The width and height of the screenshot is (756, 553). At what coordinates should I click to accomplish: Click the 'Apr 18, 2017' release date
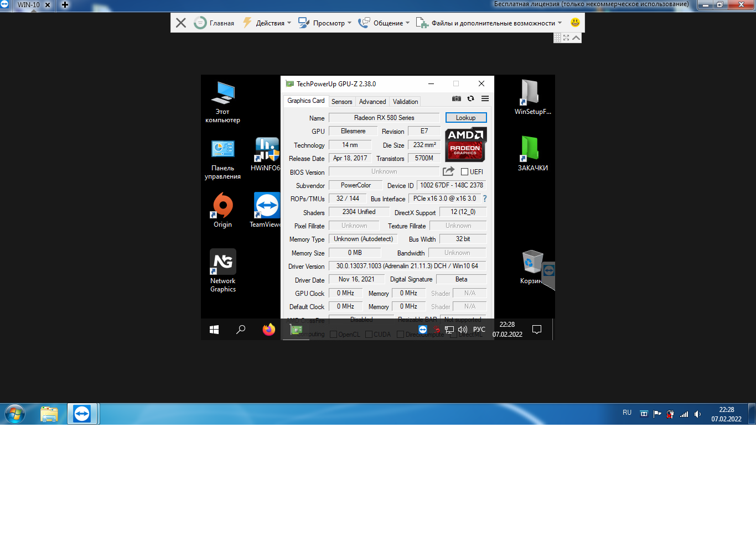tap(350, 158)
